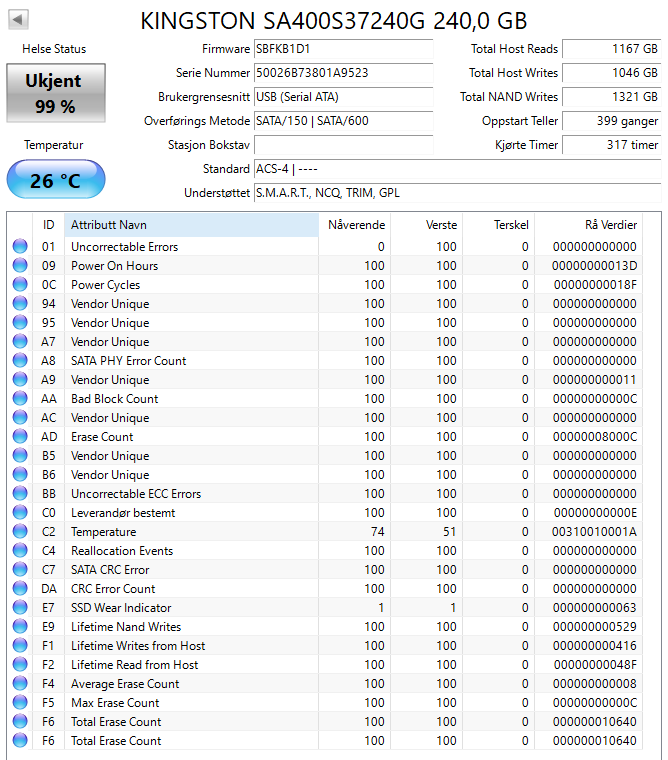The height and width of the screenshot is (760, 668).
Task: Click the status dot for attribute 94
Action: [20, 303]
